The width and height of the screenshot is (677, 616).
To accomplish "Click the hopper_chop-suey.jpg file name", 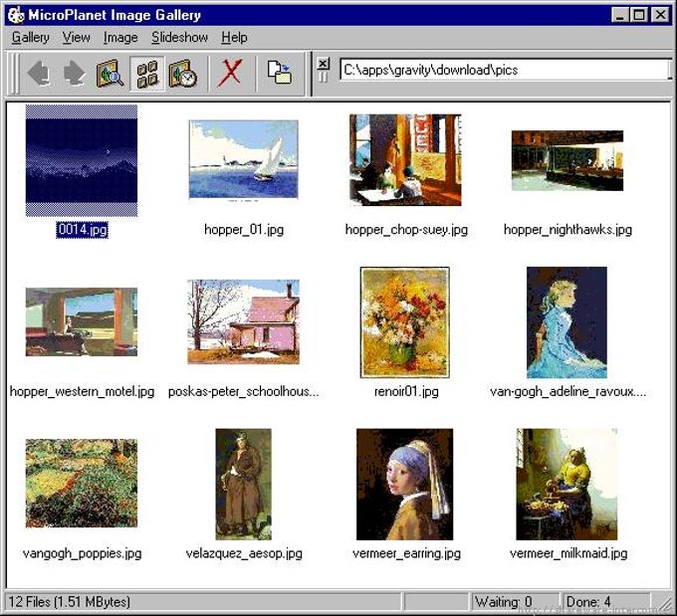I will pyautogui.click(x=406, y=230).
